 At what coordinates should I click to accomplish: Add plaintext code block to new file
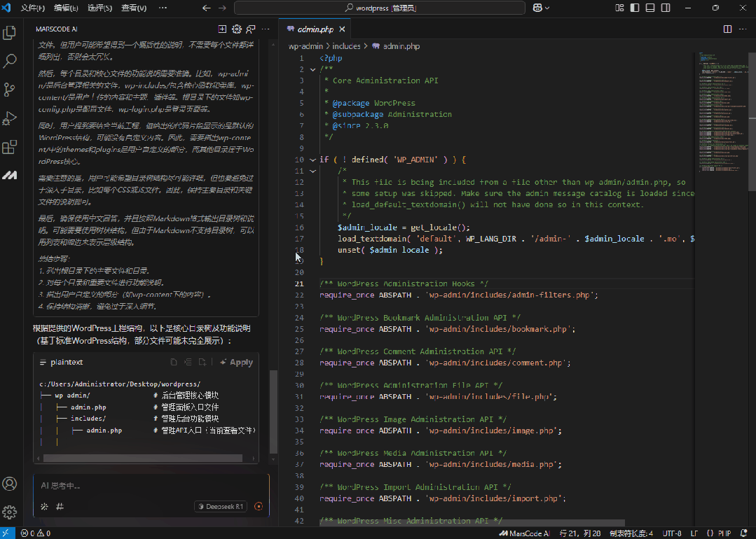[x=202, y=362]
